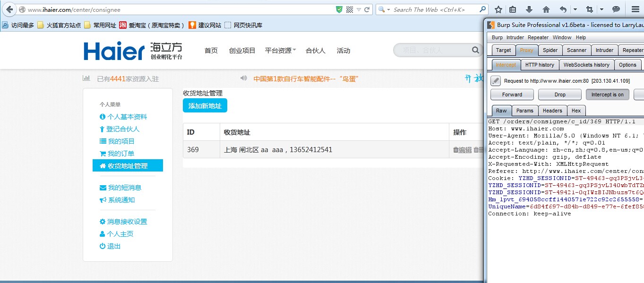Screen dimensions: 644x283
Task: Open the 建议网站 bookmark
Action: point(205,25)
